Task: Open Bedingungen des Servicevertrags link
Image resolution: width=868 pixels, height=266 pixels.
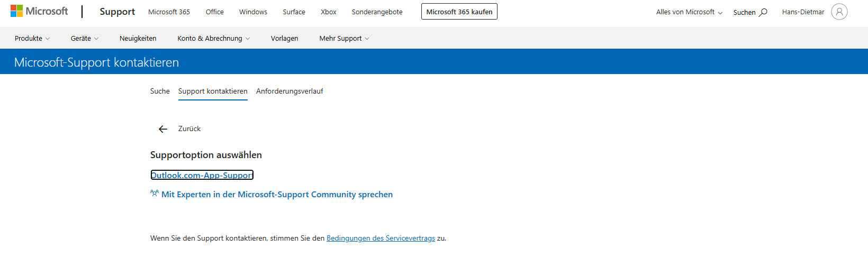Action: (x=381, y=239)
